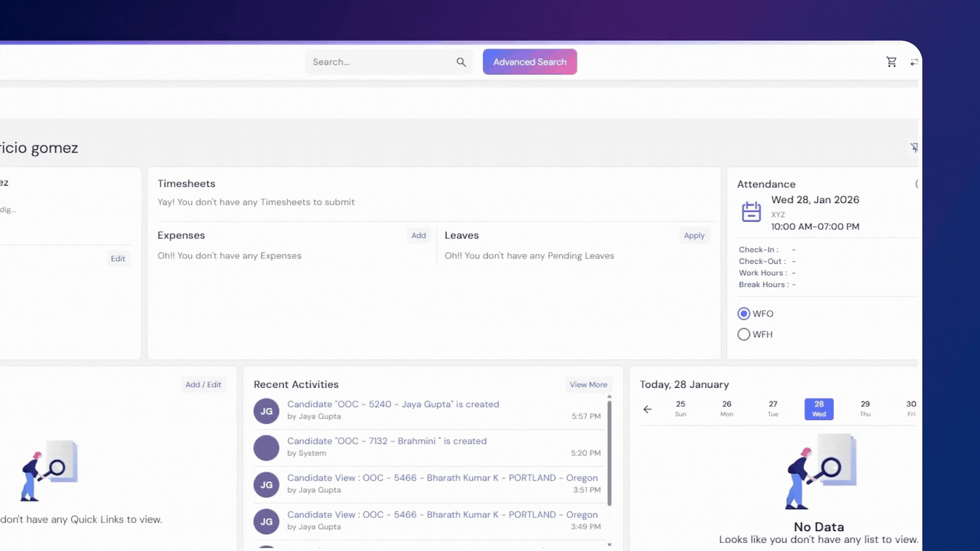Open View More for recent activities
980x551 pixels.
(588, 385)
